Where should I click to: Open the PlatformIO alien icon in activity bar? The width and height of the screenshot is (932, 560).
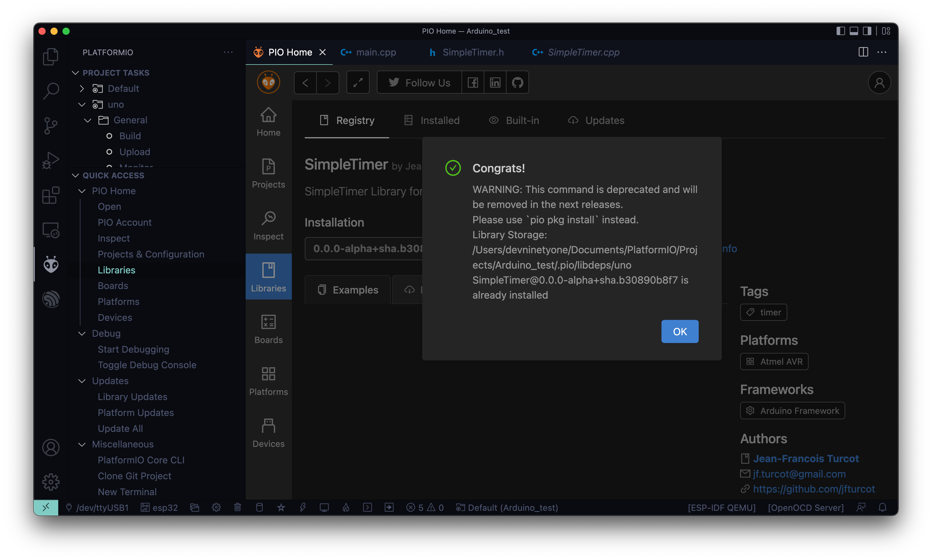point(50,264)
